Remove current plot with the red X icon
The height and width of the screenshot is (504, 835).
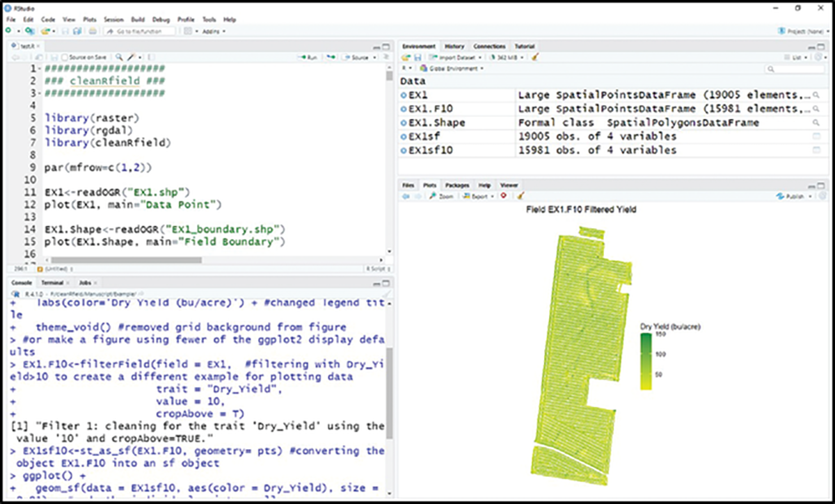(503, 195)
